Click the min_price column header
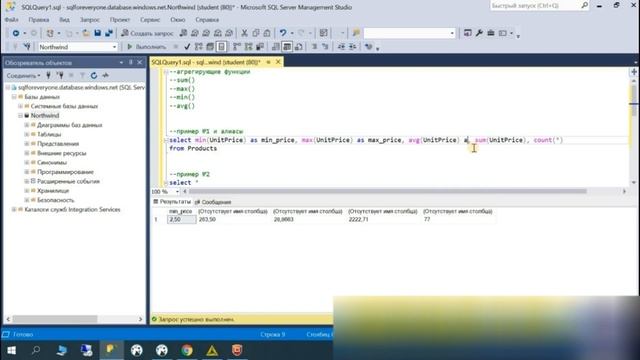This screenshot has height=360, width=640. click(180, 211)
